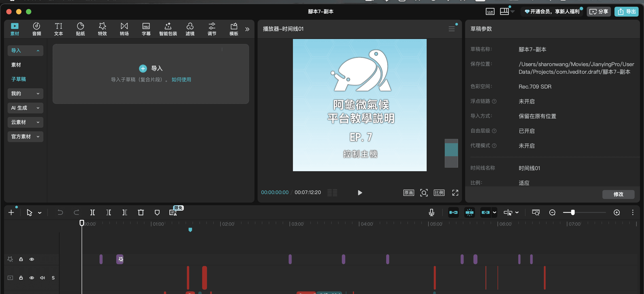Viewport: 644px width, 294px height.
Task: Open the selection tool dropdown arrow
Action: pyautogui.click(x=40, y=213)
